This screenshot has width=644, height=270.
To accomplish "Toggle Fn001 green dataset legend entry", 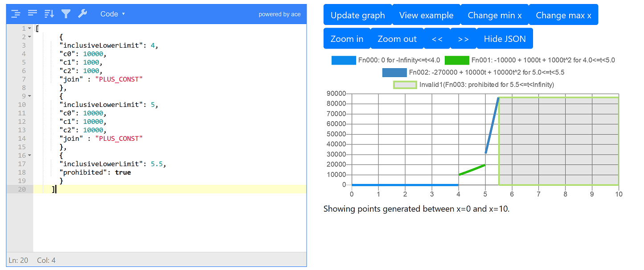I will (x=457, y=60).
